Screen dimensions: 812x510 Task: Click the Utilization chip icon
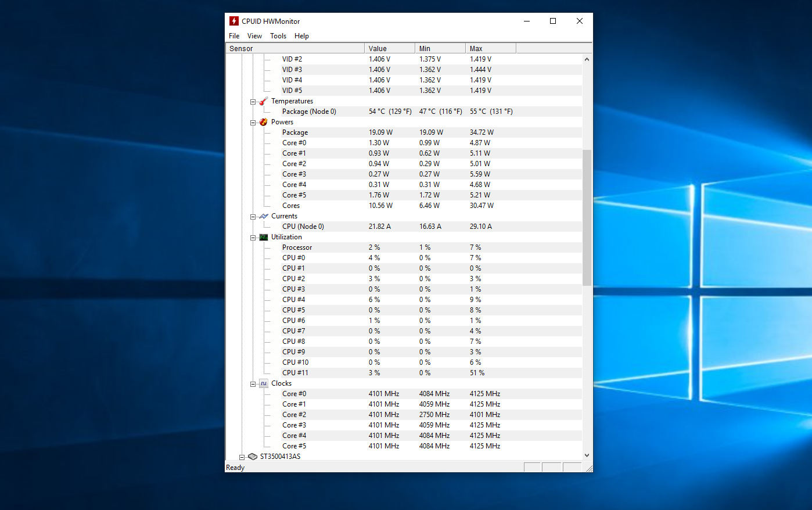tap(264, 237)
